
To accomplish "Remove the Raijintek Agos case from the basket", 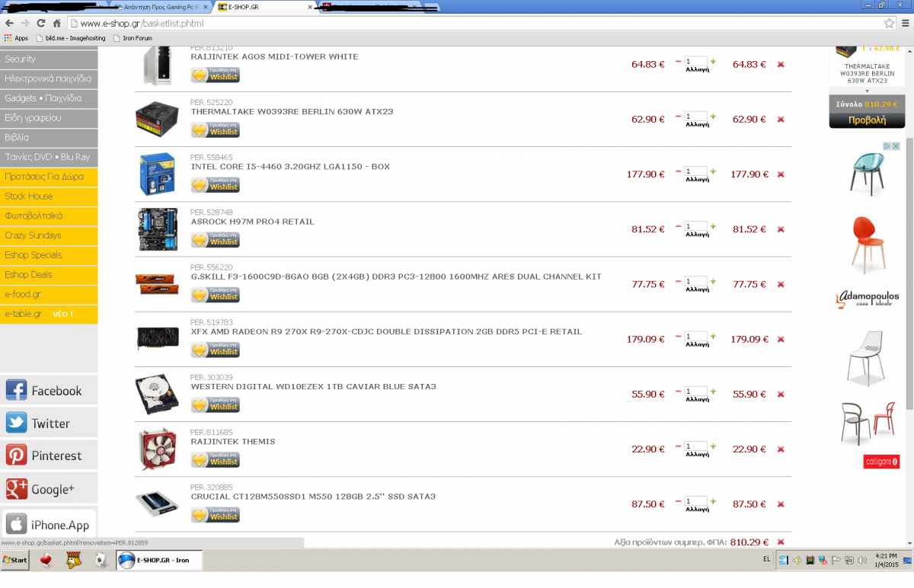I will point(781,65).
